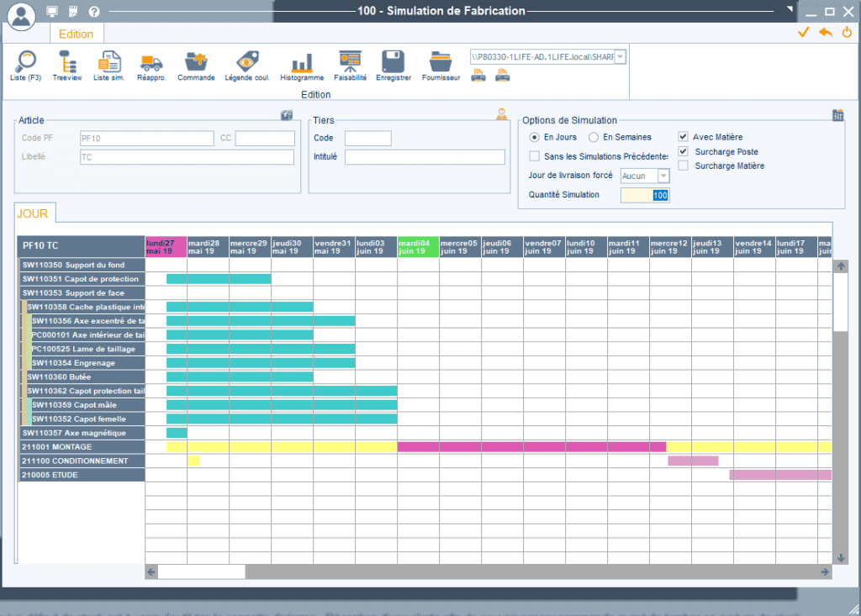Enable the Surcharge Matière checkbox
861x616 pixels.
683,166
